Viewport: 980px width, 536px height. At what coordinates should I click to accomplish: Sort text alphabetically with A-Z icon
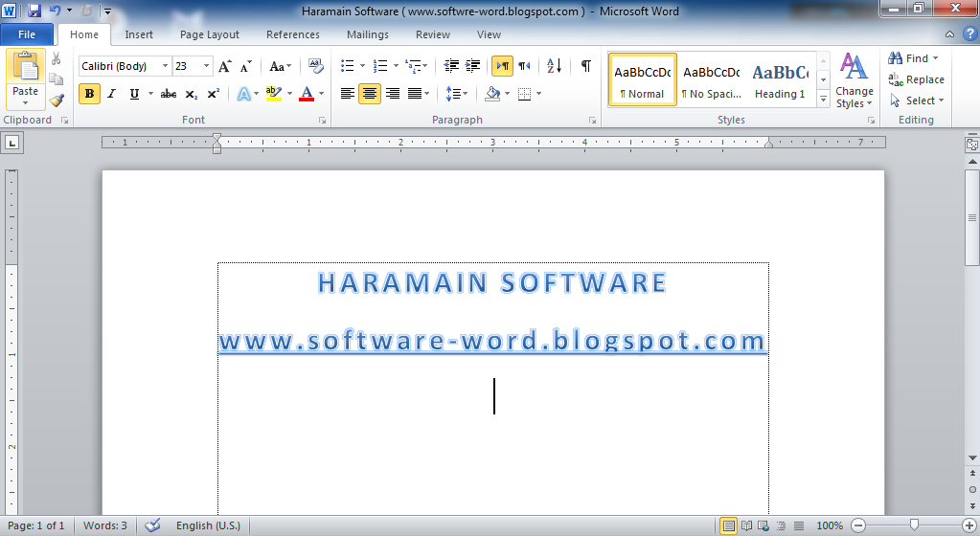pos(555,66)
